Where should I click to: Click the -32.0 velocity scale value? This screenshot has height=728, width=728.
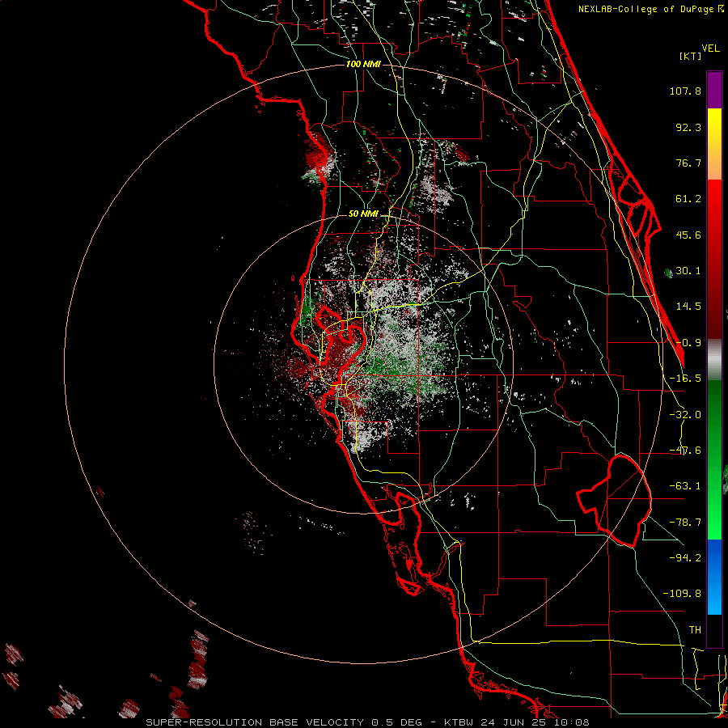click(685, 415)
